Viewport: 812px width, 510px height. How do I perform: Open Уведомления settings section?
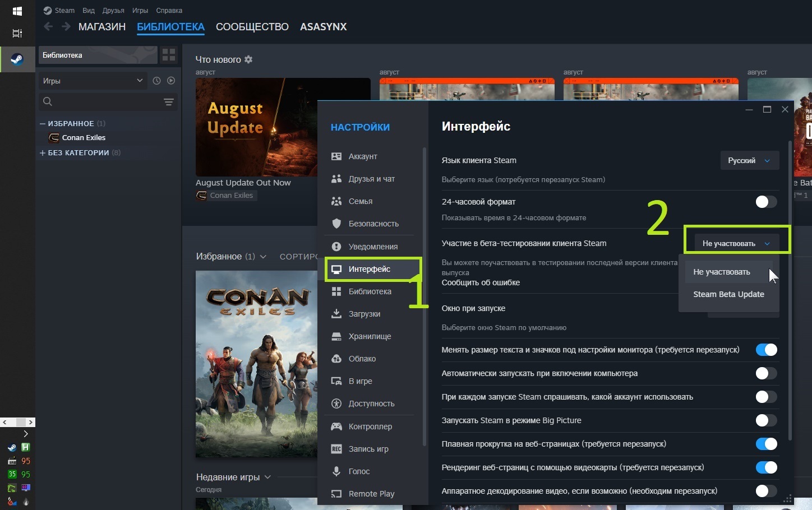[372, 247]
